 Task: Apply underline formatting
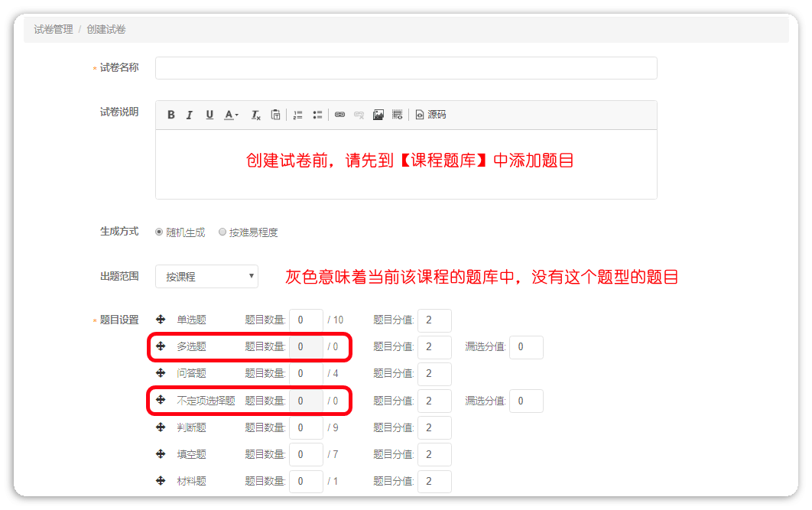(x=209, y=115)
